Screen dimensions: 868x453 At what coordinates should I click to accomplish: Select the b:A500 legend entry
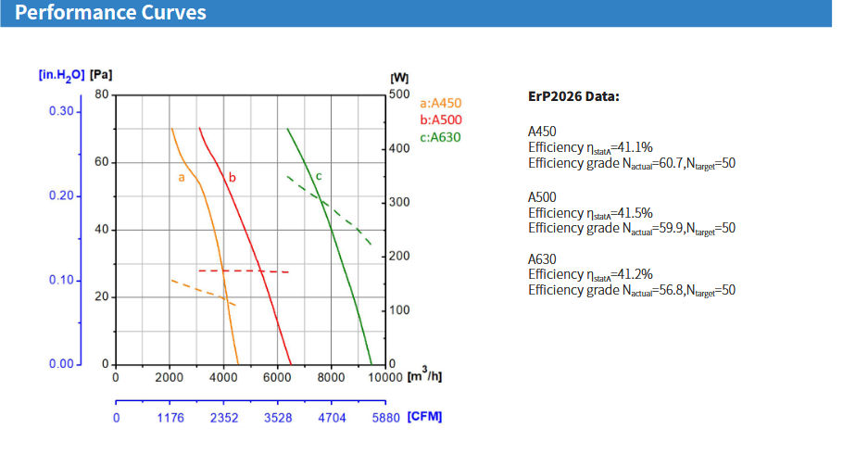[440, 120]
